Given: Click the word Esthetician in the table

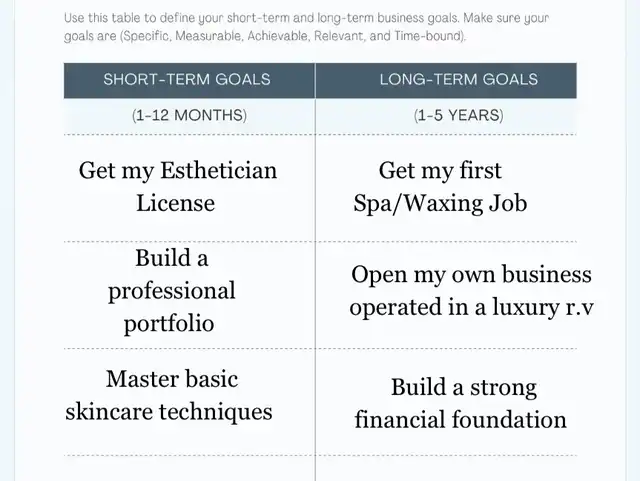Looking at the screenshot, I should coord(215,170).
